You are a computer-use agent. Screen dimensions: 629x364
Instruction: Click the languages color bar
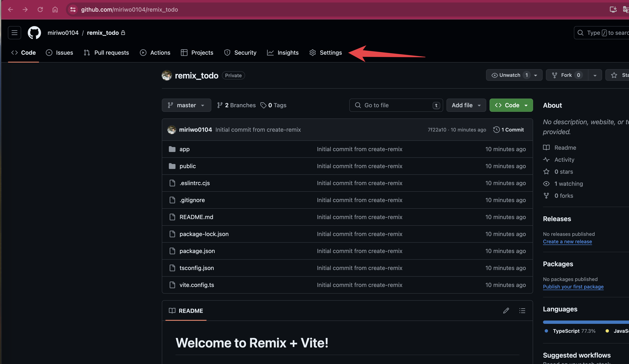pyautogui.click(x=584, y=322)
